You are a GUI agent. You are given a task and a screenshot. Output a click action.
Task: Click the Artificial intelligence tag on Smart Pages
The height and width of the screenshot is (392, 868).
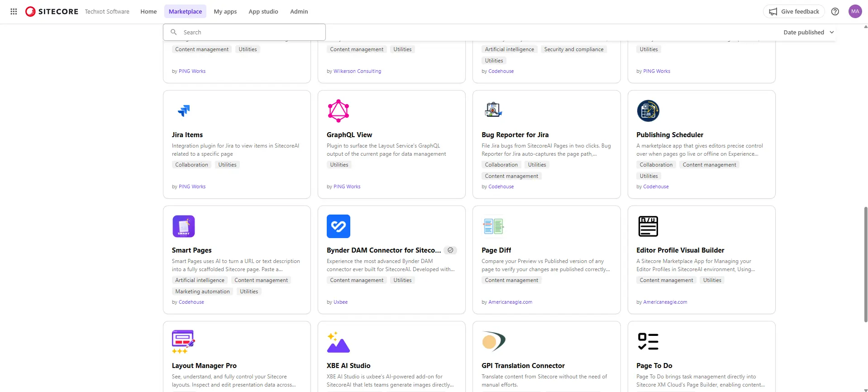[200, 280]
